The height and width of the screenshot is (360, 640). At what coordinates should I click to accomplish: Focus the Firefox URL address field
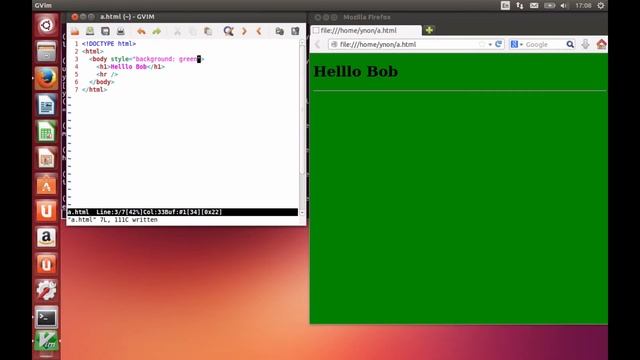[x=408, y=44]
